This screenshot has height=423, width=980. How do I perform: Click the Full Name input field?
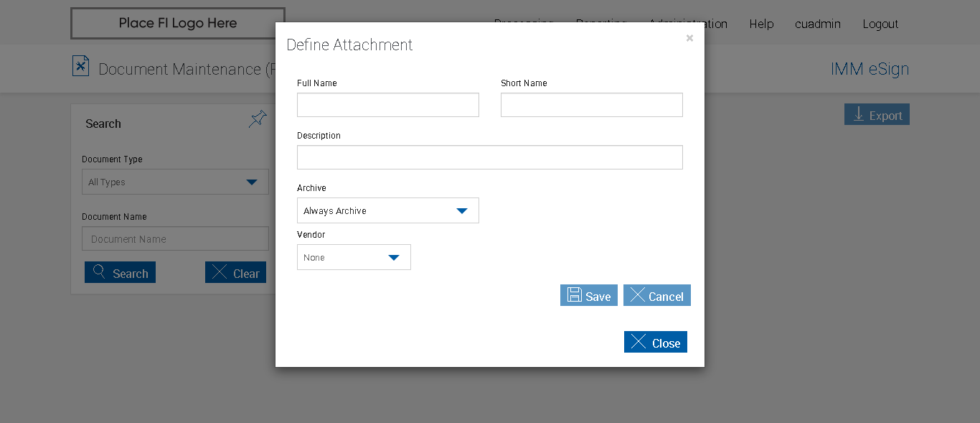(x=387, y=105)
